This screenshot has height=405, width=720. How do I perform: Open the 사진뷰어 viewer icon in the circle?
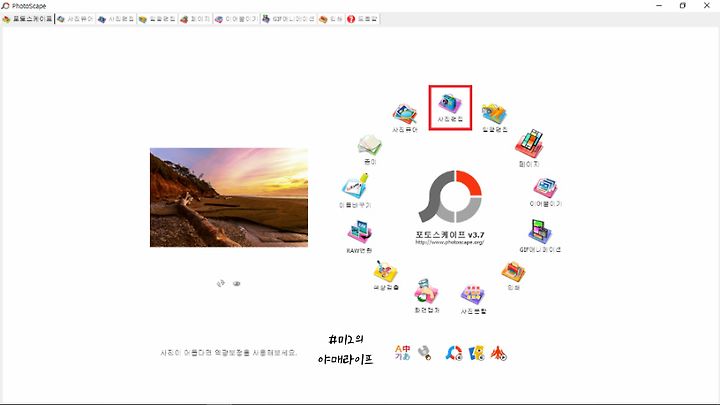tap(405, 118)
